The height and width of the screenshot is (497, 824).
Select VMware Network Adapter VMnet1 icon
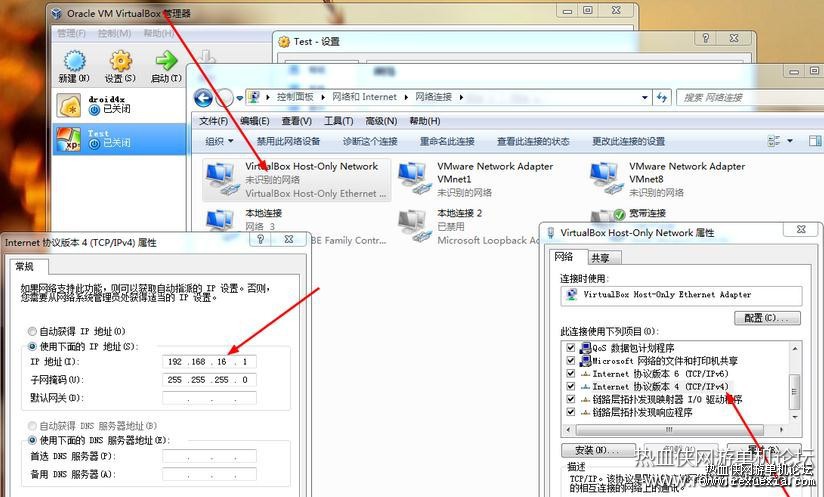point(413,179)
